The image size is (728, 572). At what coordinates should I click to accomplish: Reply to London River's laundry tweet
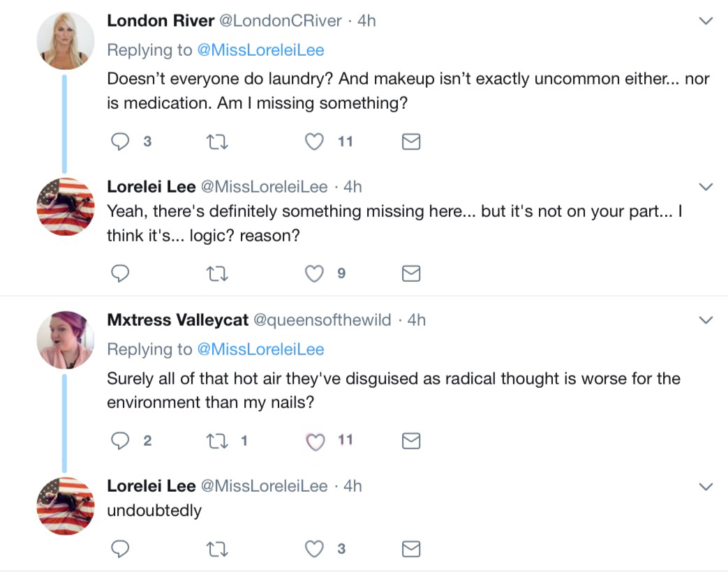tap(120, 142)
